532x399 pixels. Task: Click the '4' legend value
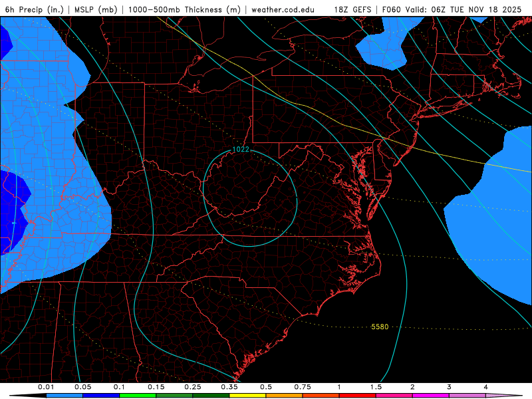[486, 387]
